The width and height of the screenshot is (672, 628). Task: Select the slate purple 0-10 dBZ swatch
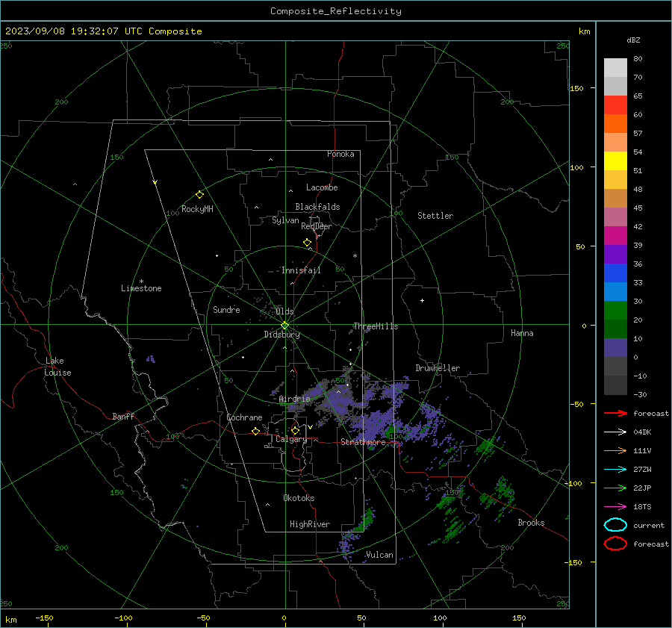(615, 347)
